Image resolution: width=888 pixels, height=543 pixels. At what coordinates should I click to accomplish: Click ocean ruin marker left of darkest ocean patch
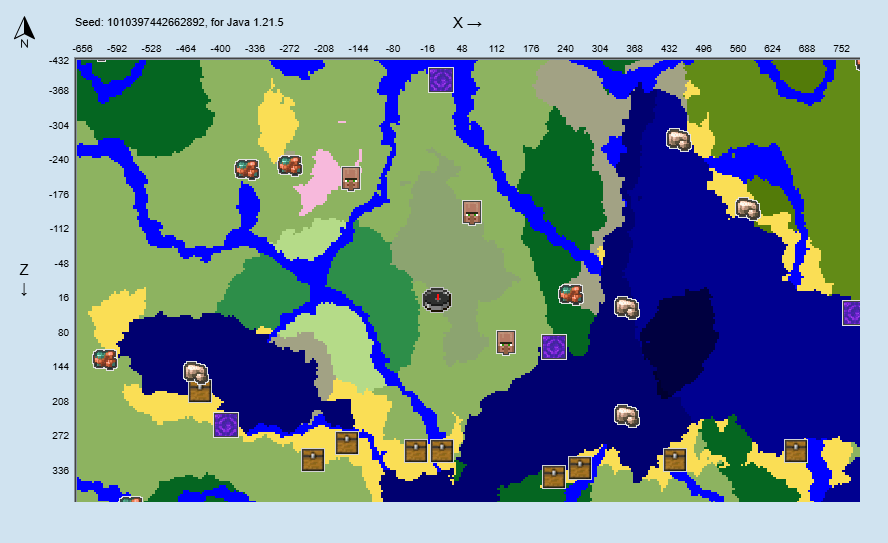pos(627,307)
